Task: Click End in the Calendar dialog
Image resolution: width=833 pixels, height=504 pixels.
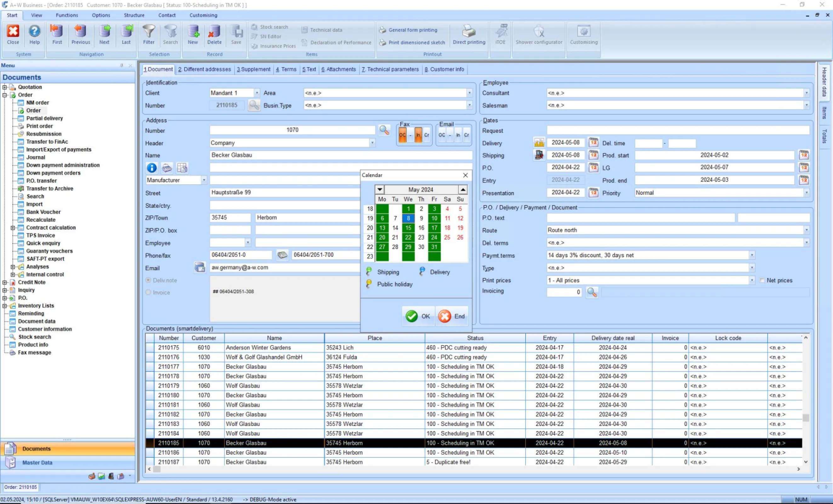Action: coord(452,316)
